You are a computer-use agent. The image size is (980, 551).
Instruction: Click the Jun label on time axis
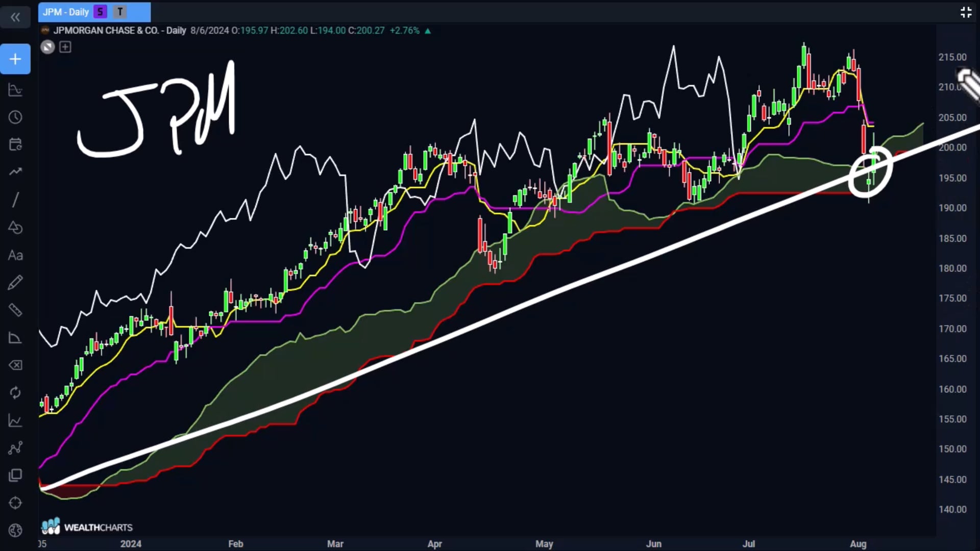point(654,544)
